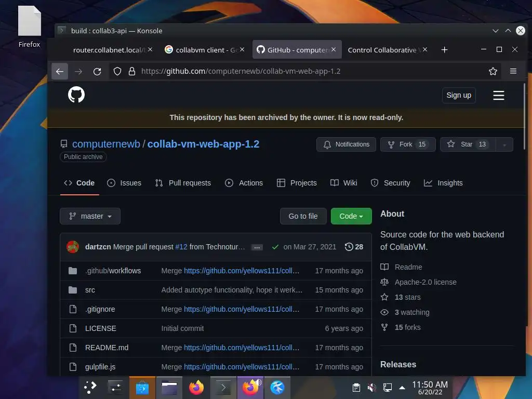Open collab-vm-web-app-1.2 repository link
532x399 pixels.
[203, 144]
